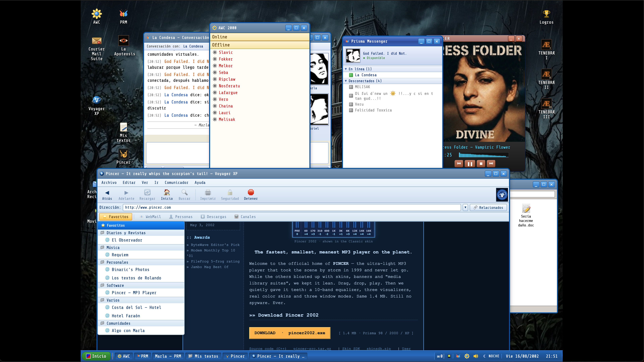Open Mis textos desktop folder
Image resolution: width=644 pixels, height=362 pixels.
(x=123, y=132)
